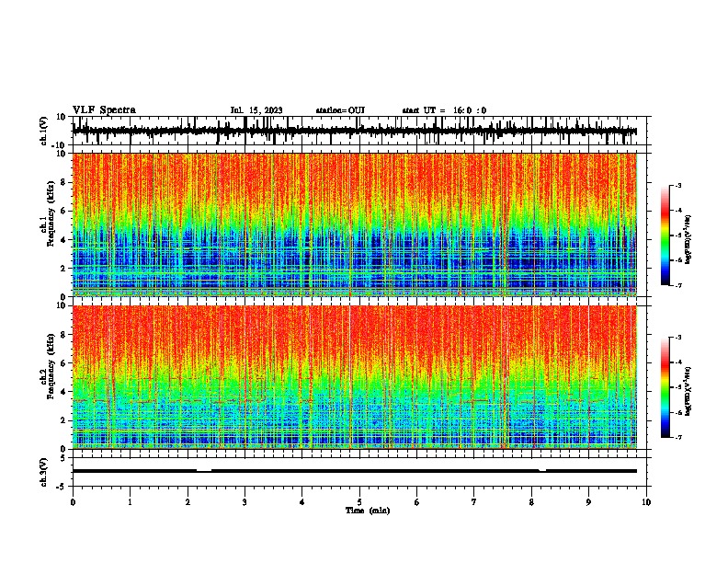Click the ch.2 "Frequency (kHz)" axis label
728x563 pixels.
tap(51, 366)
